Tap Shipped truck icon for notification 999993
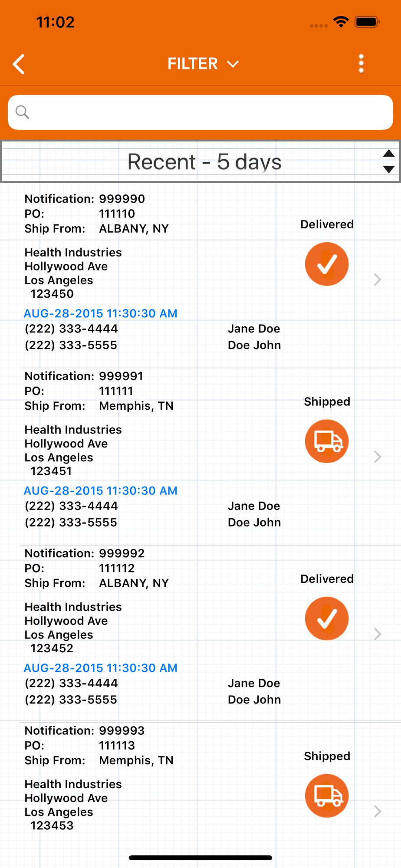The width and height of the screenshot is (401, 868). click(x=327, y=795)
